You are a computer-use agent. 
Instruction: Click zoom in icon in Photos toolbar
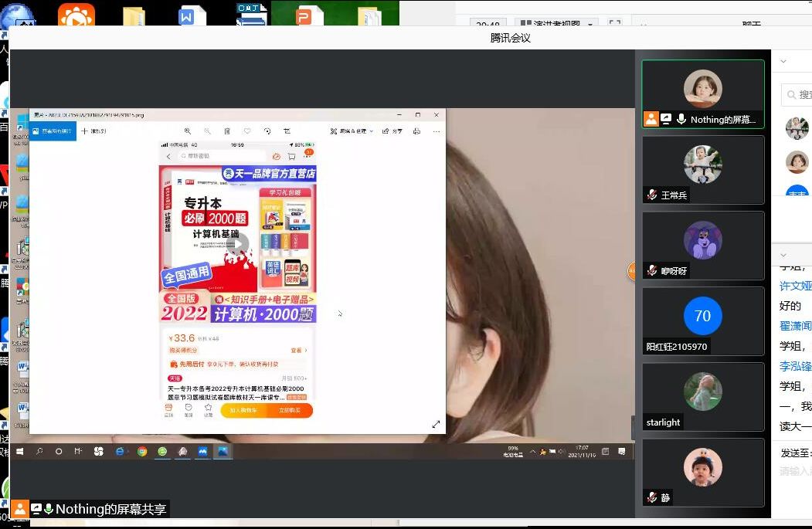(188, 131)
